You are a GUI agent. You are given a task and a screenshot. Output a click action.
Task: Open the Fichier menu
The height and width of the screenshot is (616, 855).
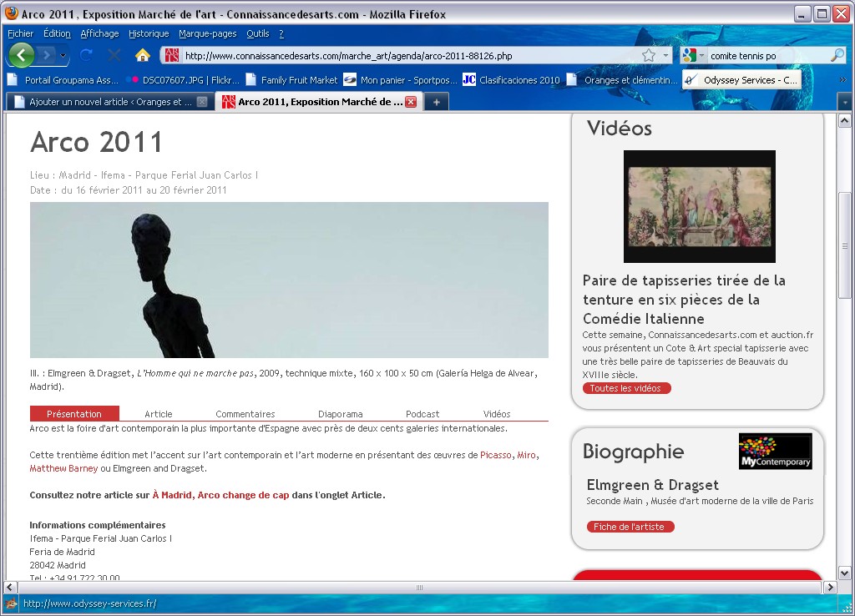tap(21, 33)
